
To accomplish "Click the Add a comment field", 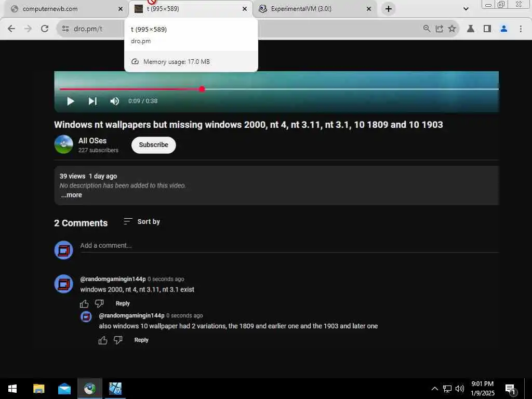I will pos(289,246).
